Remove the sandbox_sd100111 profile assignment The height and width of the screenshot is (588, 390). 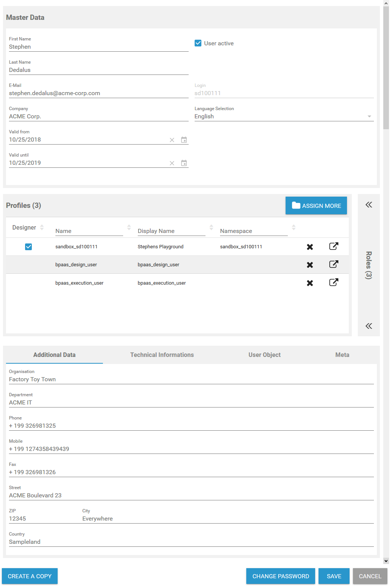tap(310, 247)
